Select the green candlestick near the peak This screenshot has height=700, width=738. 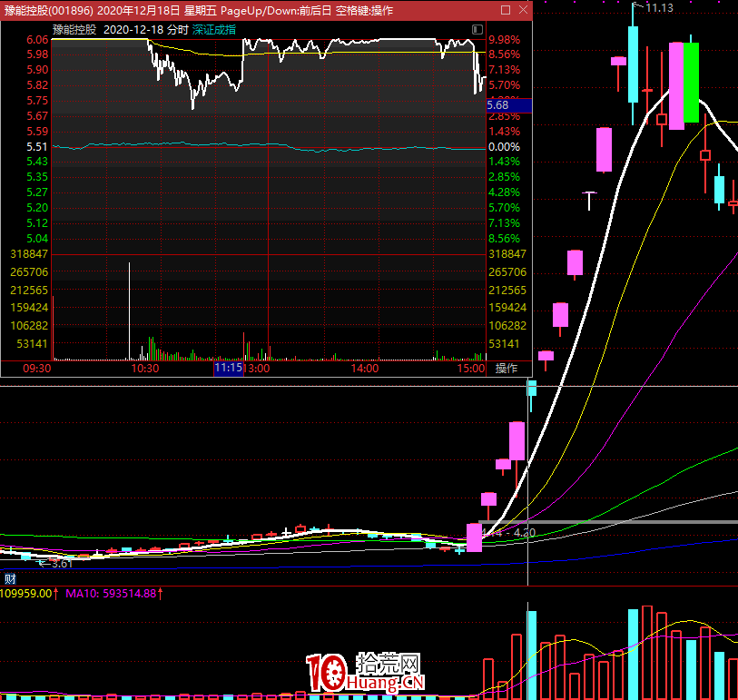pyautogui.click(x=691, y=83)
